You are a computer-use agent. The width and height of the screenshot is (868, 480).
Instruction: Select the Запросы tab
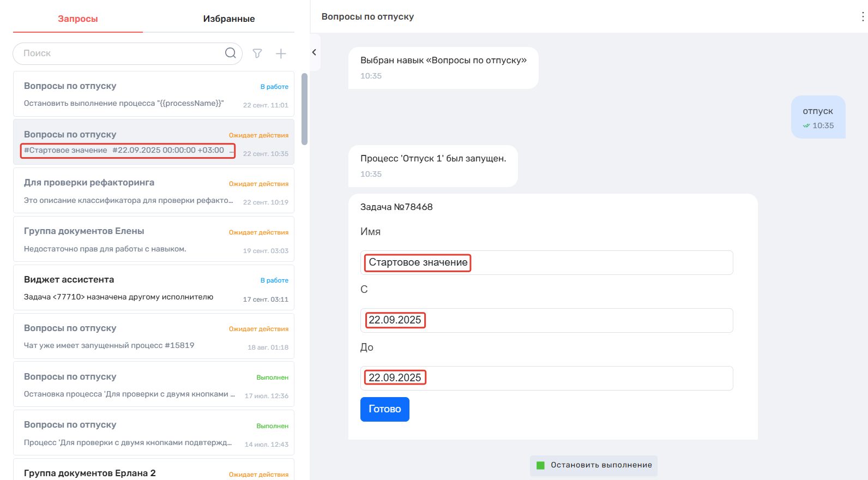coord(78,19)
